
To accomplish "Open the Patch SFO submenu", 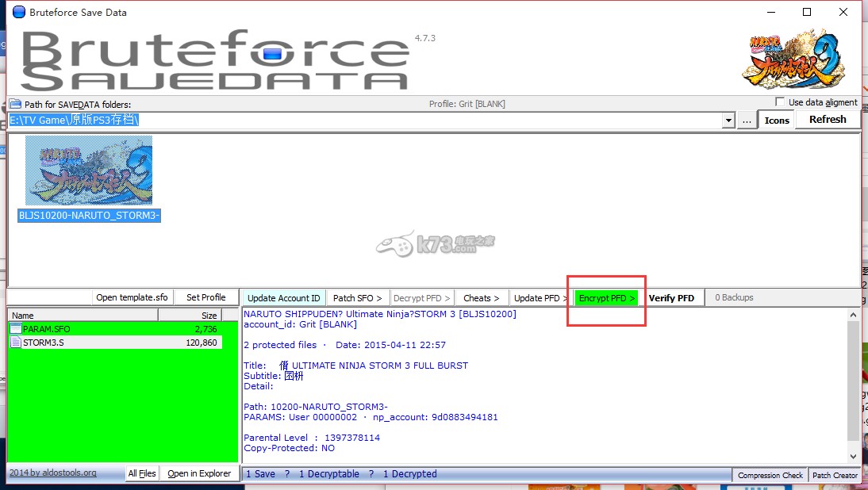I will (x=357, y=298).
